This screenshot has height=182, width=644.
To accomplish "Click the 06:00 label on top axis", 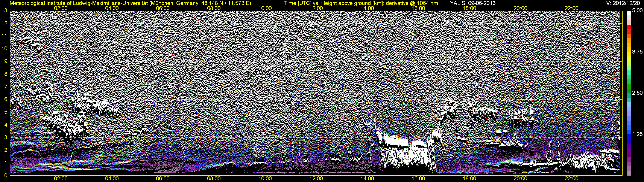I will [163, 8].
